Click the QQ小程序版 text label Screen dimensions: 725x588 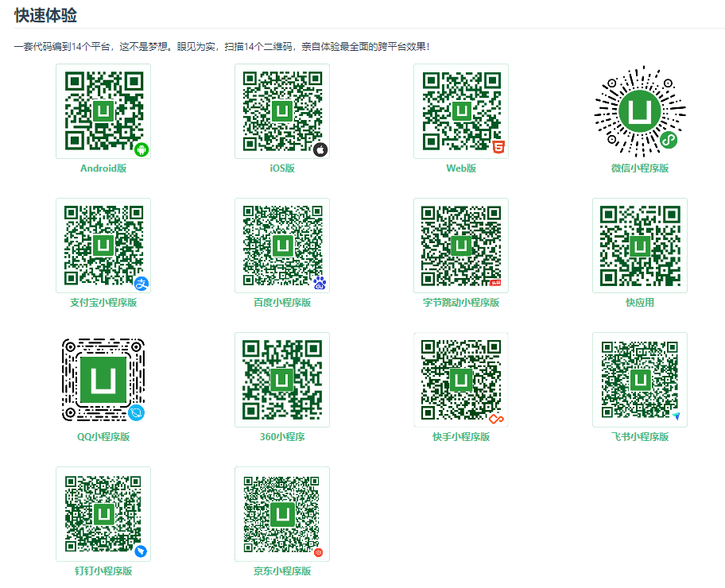pos(103,437)
